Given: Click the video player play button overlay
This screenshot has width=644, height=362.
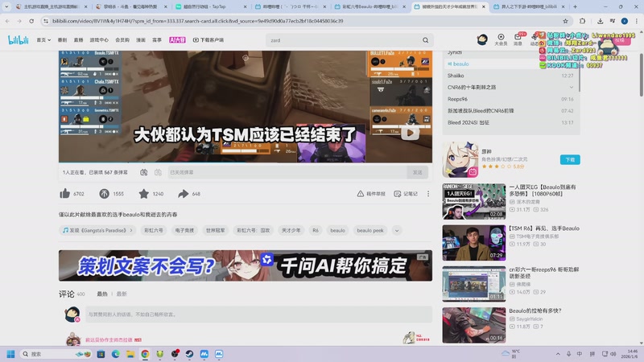Looking at the screenshot, I should [410, 133].
